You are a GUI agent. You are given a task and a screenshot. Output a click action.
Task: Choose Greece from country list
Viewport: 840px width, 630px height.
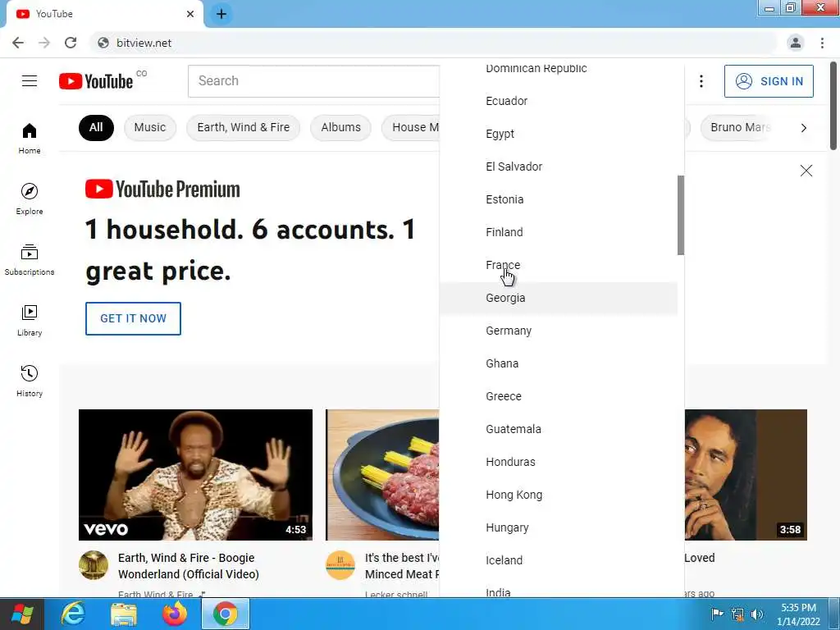pos(558,396)
